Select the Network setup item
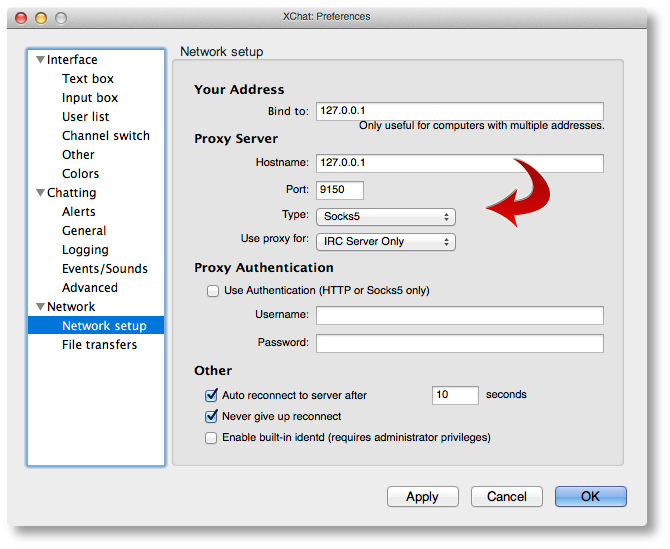 96,326
